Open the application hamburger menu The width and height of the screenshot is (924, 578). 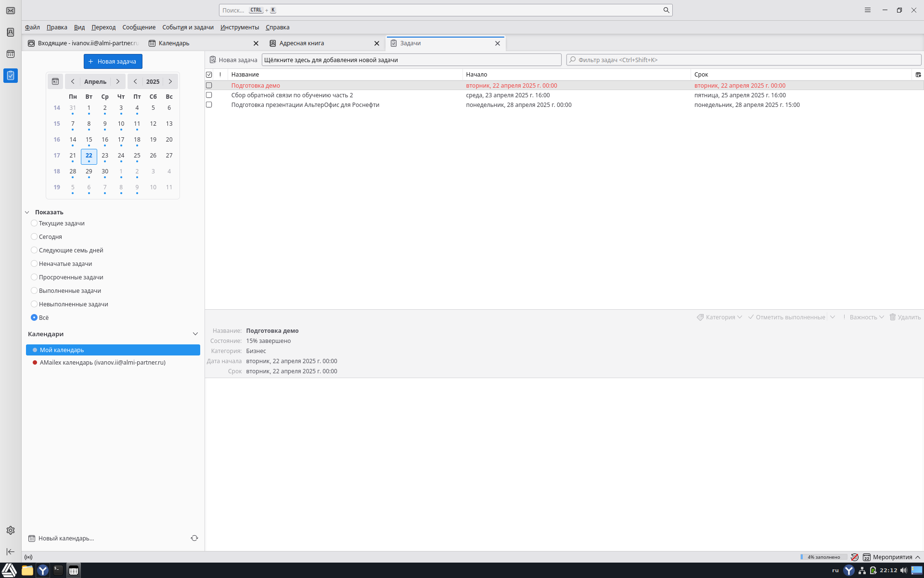868,10
